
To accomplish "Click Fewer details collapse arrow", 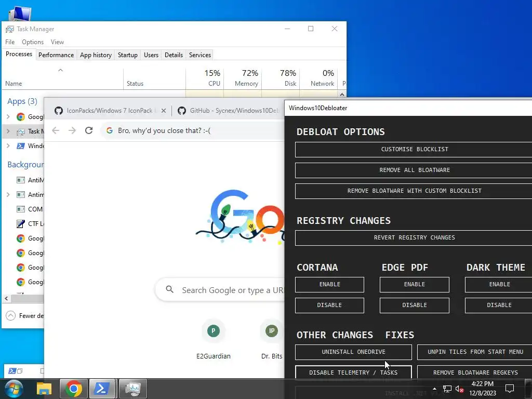I will click(x=10, y=316).
